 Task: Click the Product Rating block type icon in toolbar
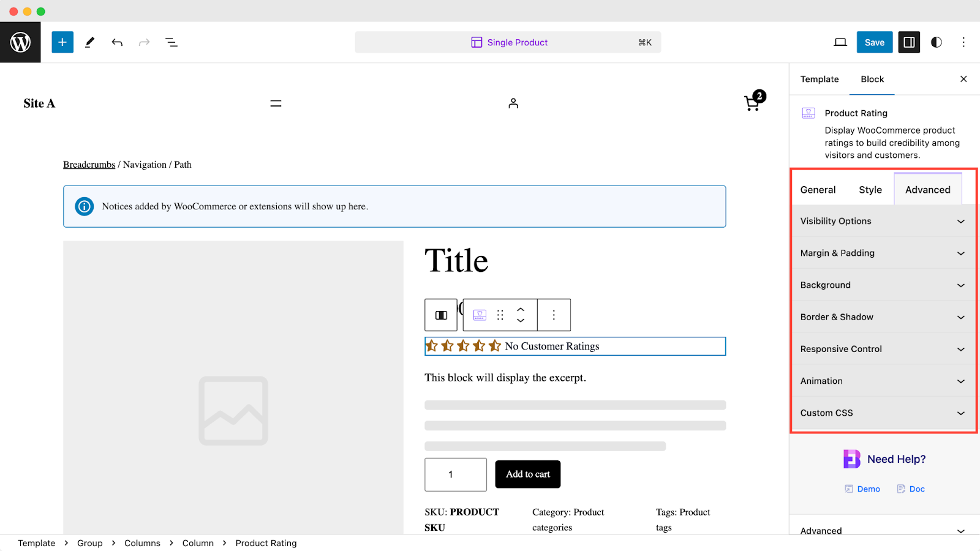(x=480, y=315)
